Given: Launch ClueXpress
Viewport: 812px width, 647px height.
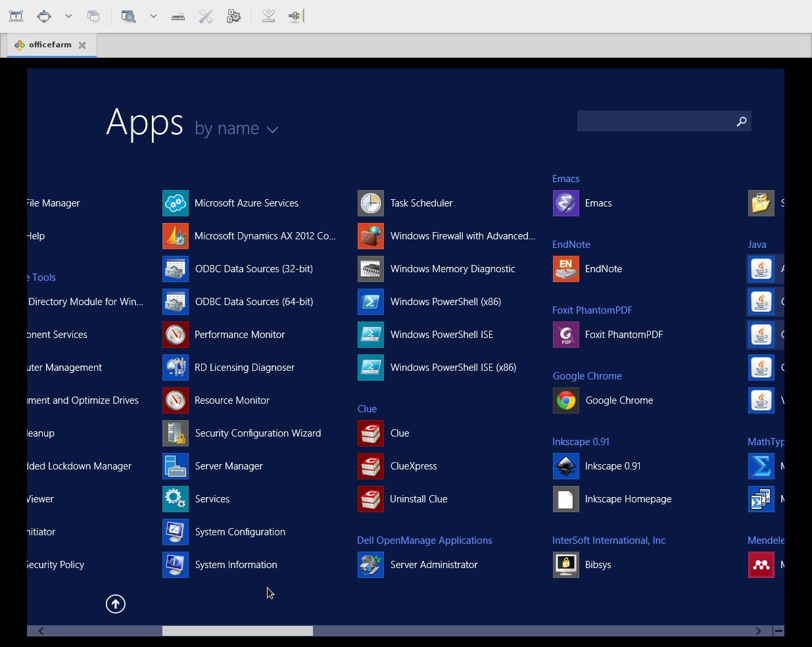Looking at the screenshot, I should pos(397,466).
